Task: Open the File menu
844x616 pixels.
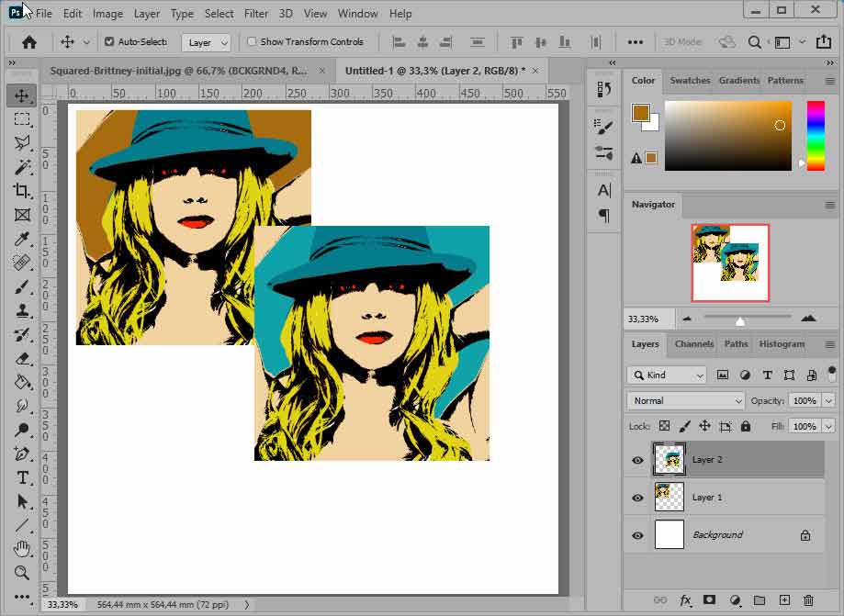Action: click(44, 14)
